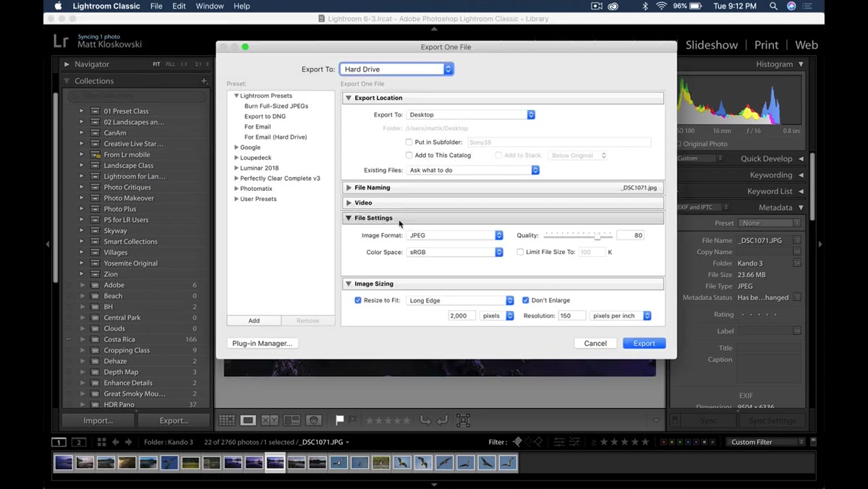Open the pixels per inch dropdown
The height and width of the screenshot is (489, 868).
pos(621,316)
